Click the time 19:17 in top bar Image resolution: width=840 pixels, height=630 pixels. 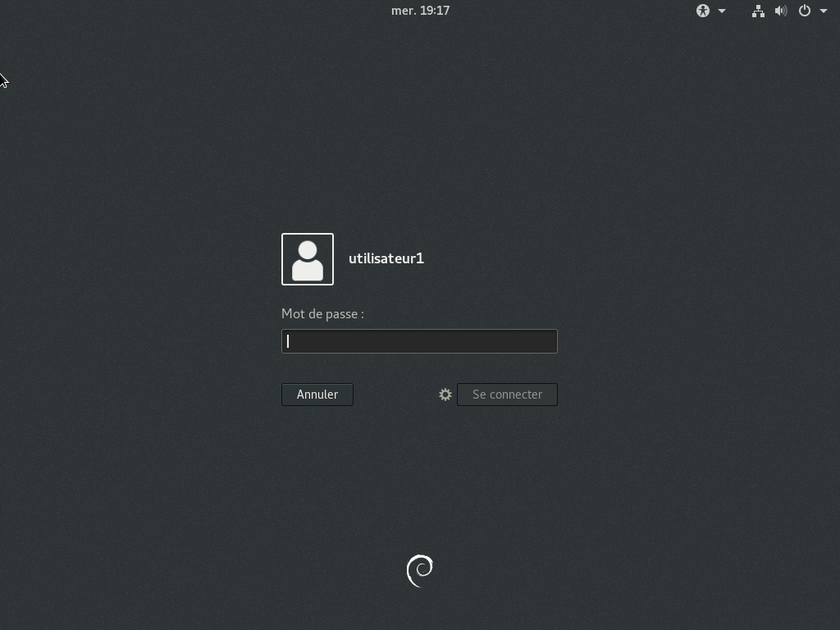[434, 11]
